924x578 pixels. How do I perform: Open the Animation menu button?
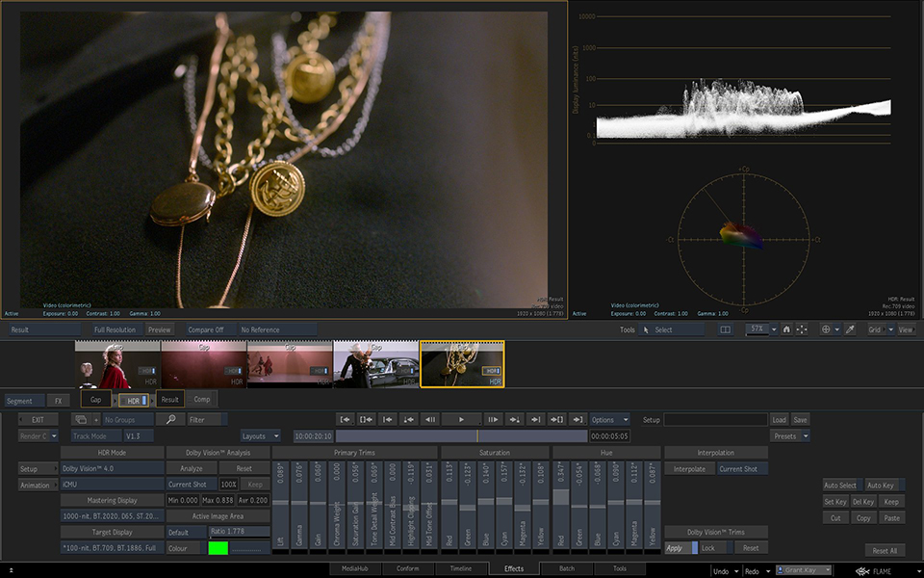pos(38,486)
